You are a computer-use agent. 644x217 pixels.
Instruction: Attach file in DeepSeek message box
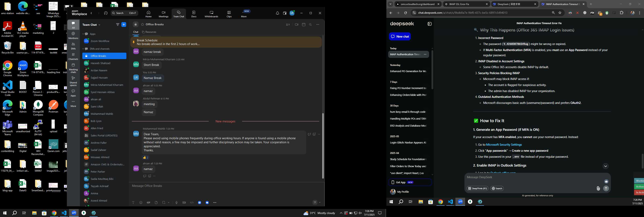tap(598, 188)
